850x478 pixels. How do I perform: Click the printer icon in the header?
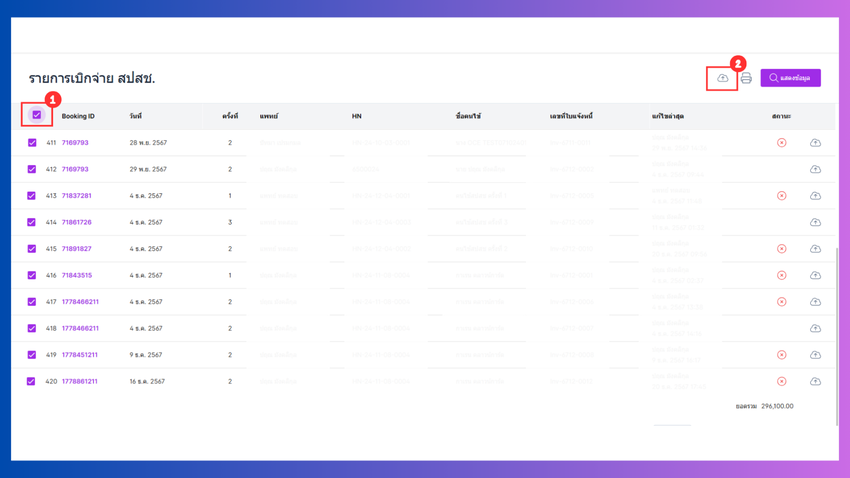[746, 78]
